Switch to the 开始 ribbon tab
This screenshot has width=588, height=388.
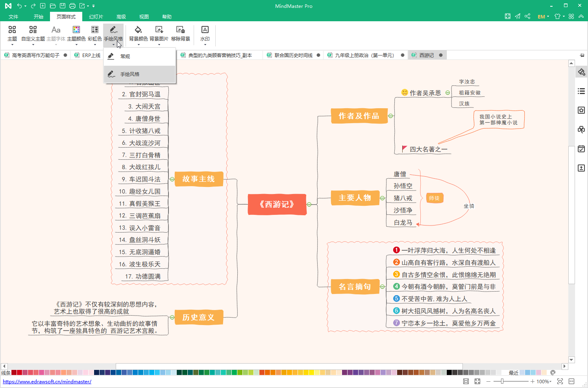pos(39,17)
